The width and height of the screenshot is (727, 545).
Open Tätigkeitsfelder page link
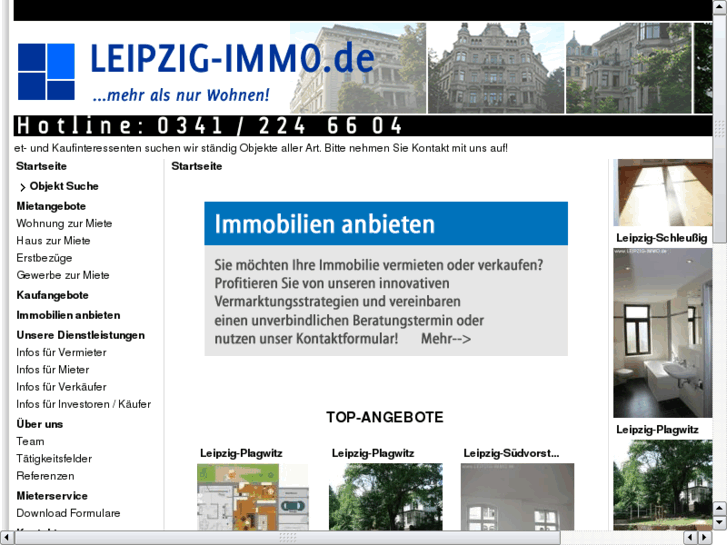(54, 458)
